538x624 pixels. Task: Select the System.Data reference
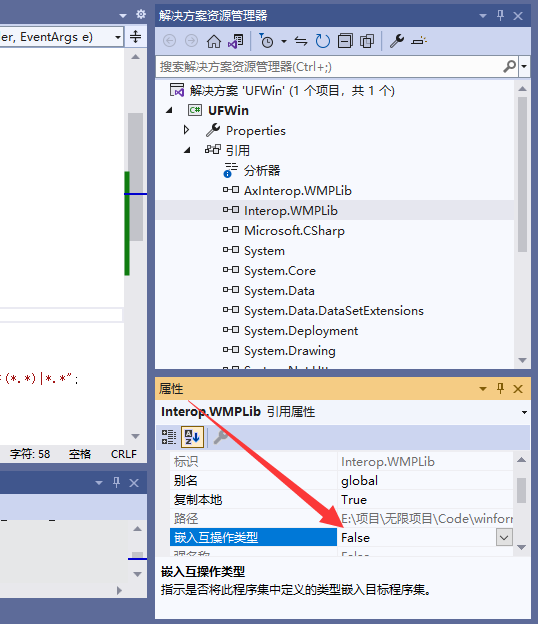[279, 291]
